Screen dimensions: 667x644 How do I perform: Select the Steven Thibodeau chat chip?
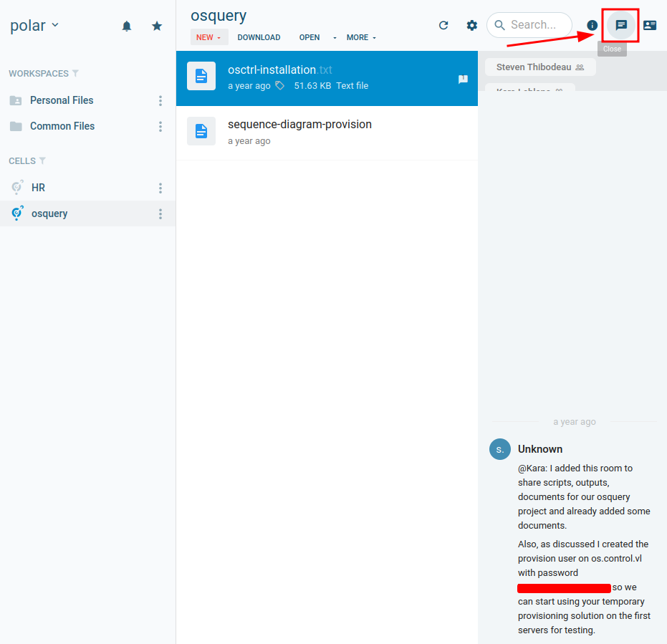click(540, 67)
